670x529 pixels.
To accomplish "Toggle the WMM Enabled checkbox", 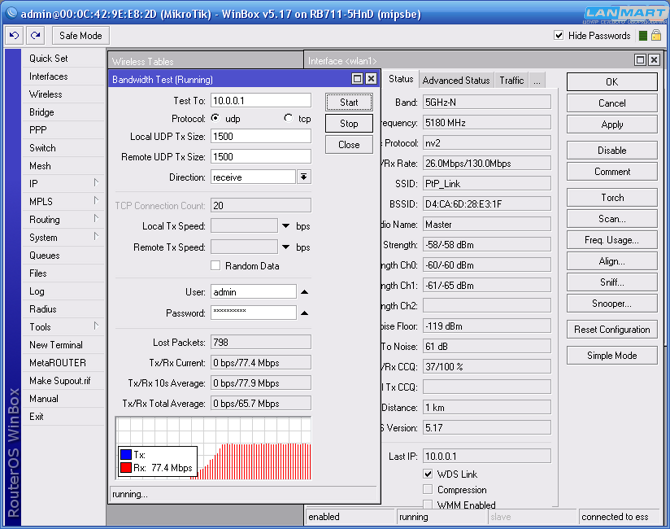I will point(428,504).
